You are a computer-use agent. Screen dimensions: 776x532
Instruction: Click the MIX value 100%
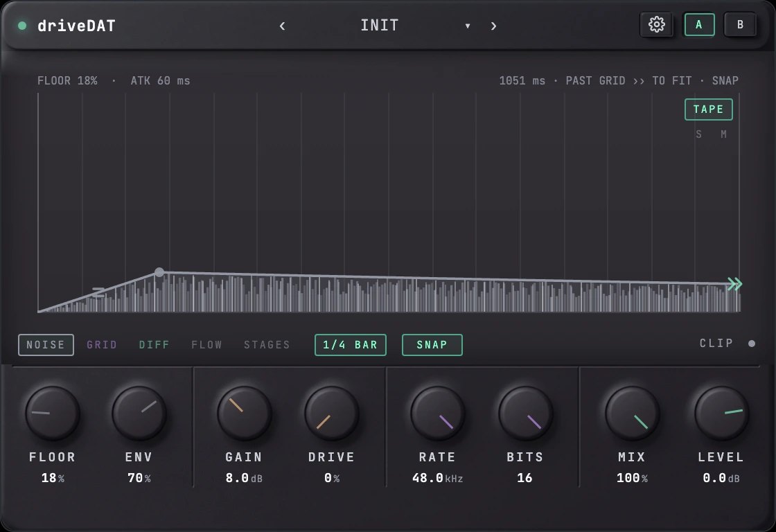point(632,478)
